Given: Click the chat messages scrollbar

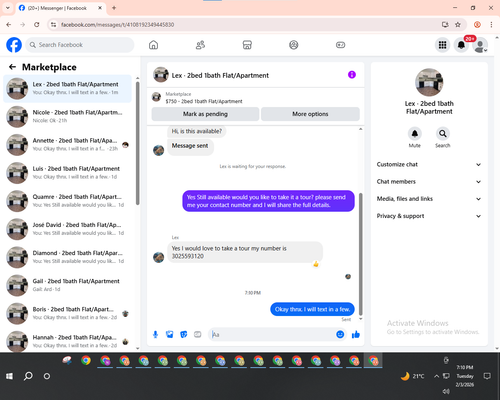Looking at the screenshot, I should coord(360,254).
